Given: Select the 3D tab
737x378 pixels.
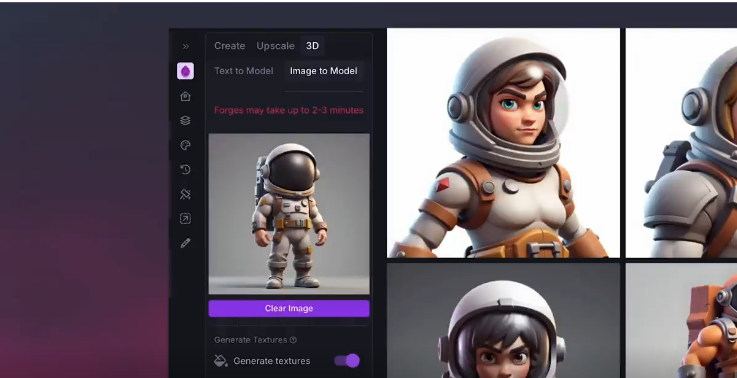Looking at the screenshot, I should tap(313, 46).
